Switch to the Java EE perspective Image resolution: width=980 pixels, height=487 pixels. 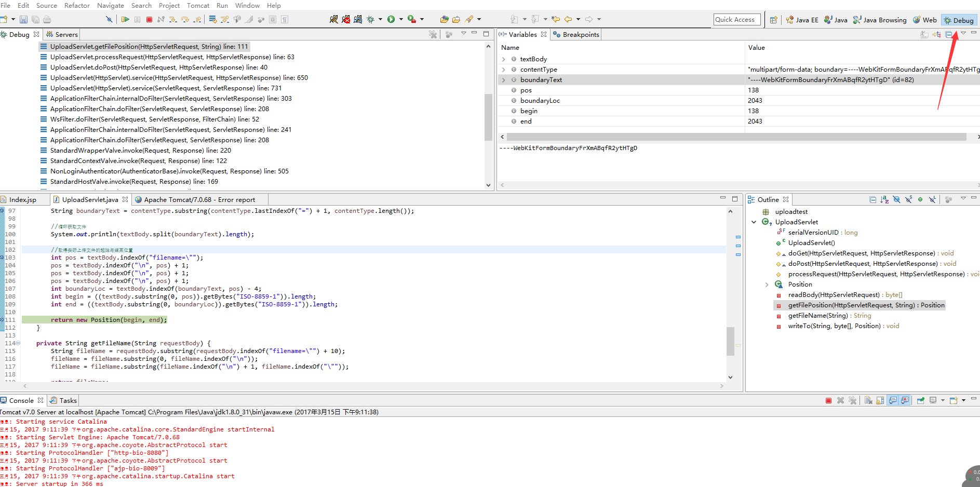802,20
